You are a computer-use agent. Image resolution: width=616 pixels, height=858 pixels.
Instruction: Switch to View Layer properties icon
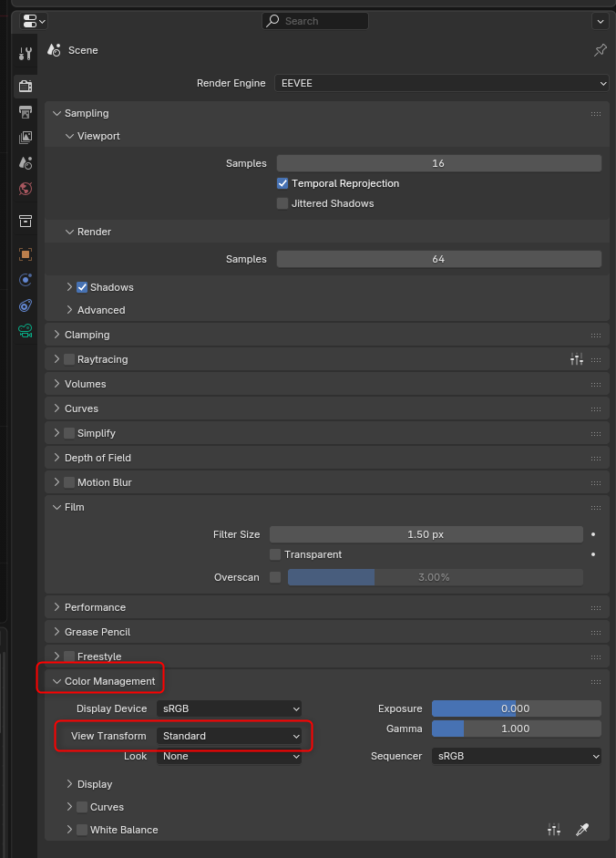(26, 138)
